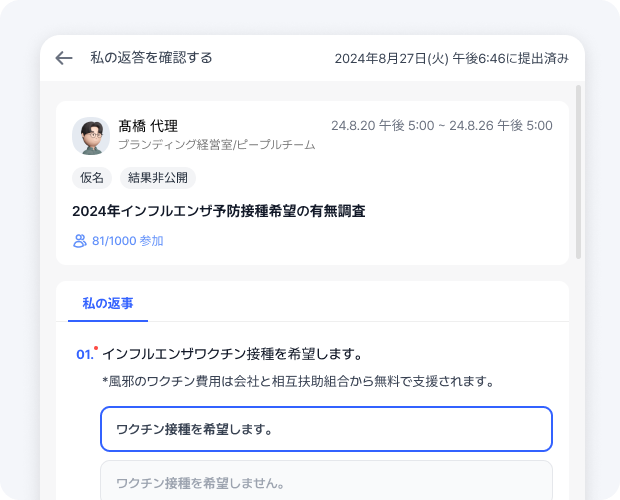Select the ワクチン接種を希望します option

pyautogui.click(x=326, y=429)
